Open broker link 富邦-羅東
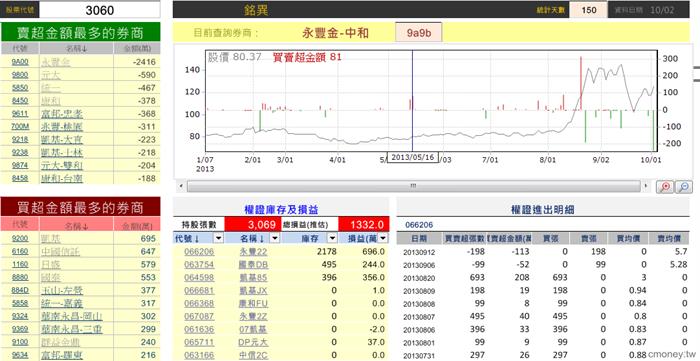This screenshot has width=700, height=361. 62,355
